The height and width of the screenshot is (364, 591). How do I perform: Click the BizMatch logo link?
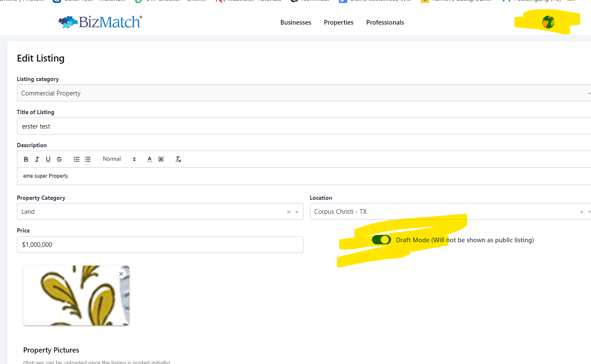coord(100,22)
